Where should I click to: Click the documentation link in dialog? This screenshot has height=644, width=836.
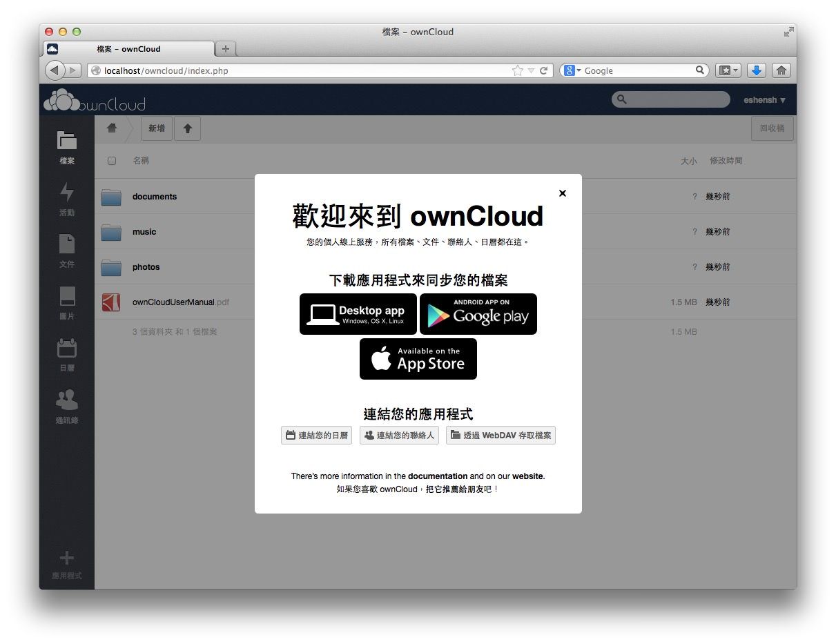coord(438,476)
